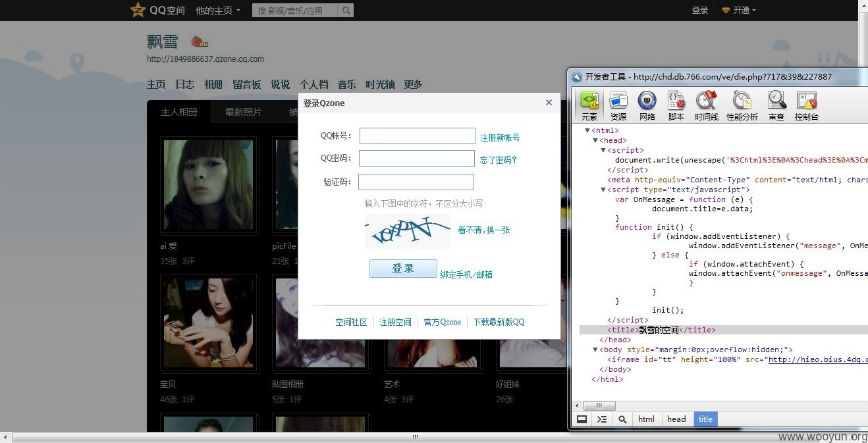Click the captcha image
Image resolution: width=868 pixels, height=443 pixels.
[408, 231]
